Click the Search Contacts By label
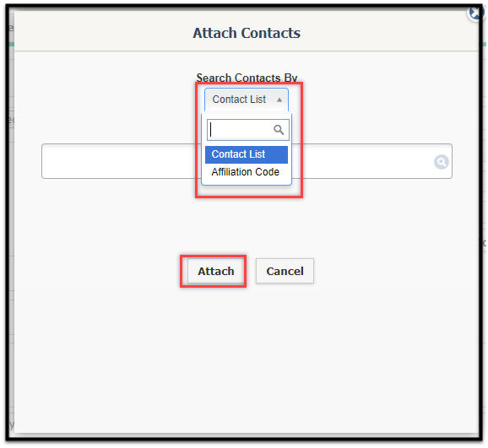Image resolution: width=488 pixels, height=448 pixels. (247, 78)
